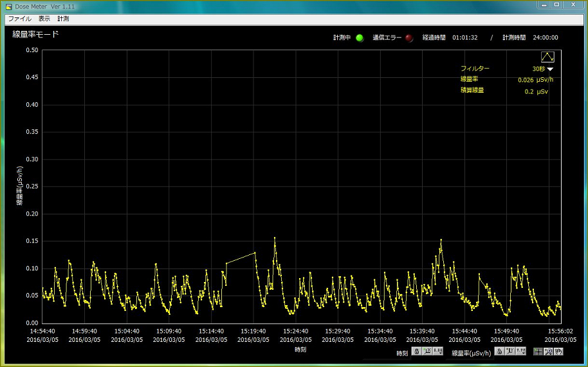The height and width of the screenshot is (367, 588).
Task: Click the time axis lock icon
Action: 416,352
